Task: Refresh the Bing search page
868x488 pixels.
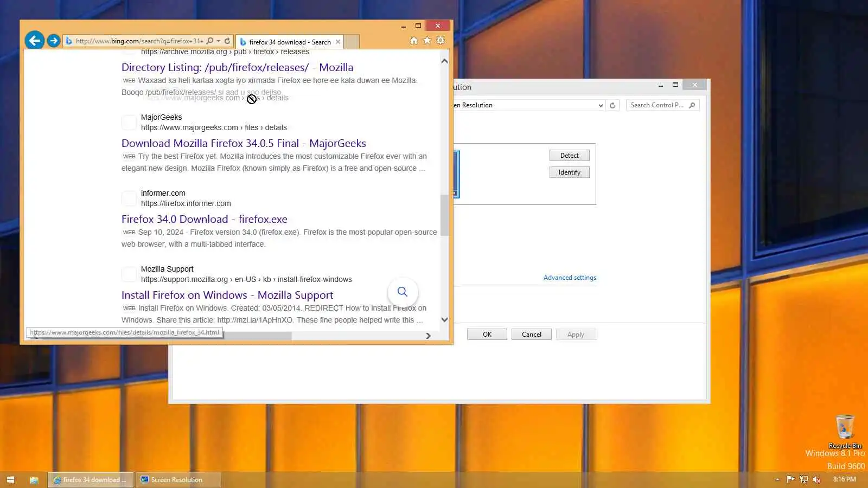Action: pos(227,41)
